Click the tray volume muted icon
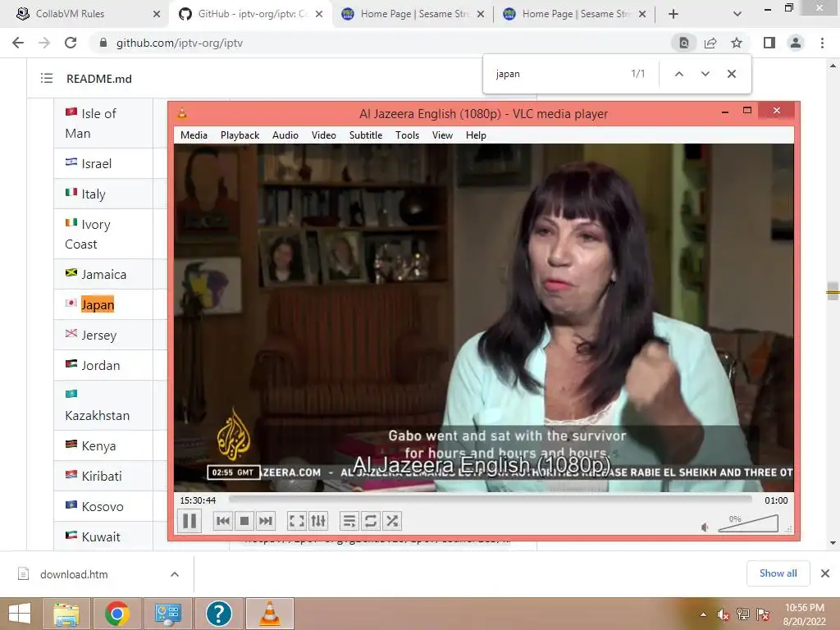Screen dimensions: 840x630 [x=724, y=614]
